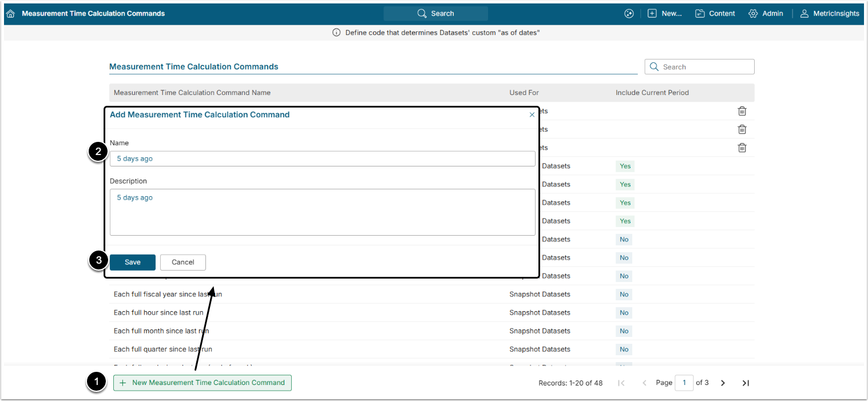The width and height of the screenshot is (868, 401).
Task: Click New Measurement Time Calculation Command button
Action: (x=203, y=383)
